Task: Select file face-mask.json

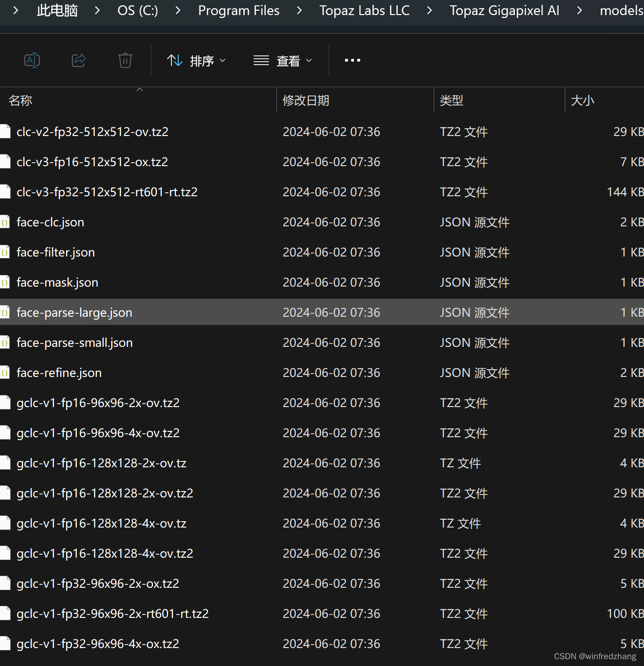Action: click(x=322, y=282)
